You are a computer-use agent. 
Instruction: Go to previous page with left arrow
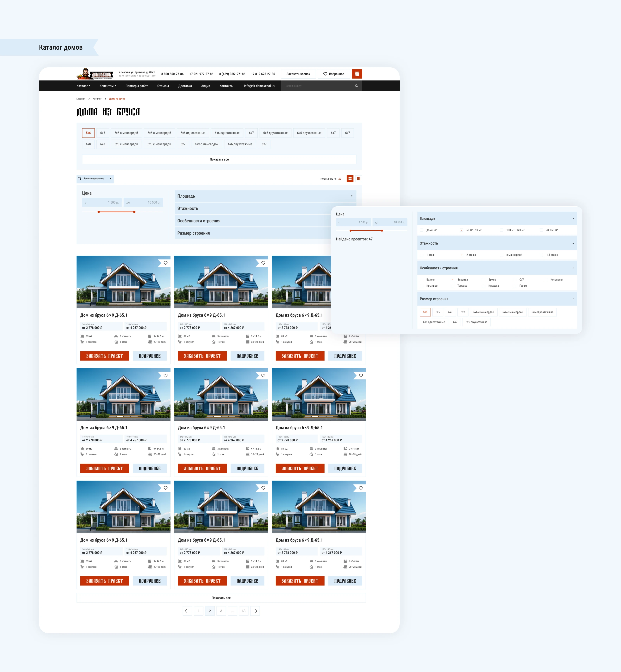[x=187, y=611]
